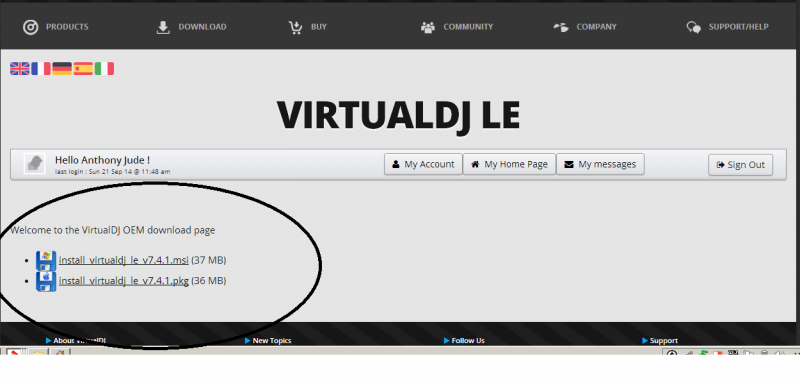Click the Windows installer floppy icon
800x388 pixels.
pyautogui.click(x=46, y=260)
